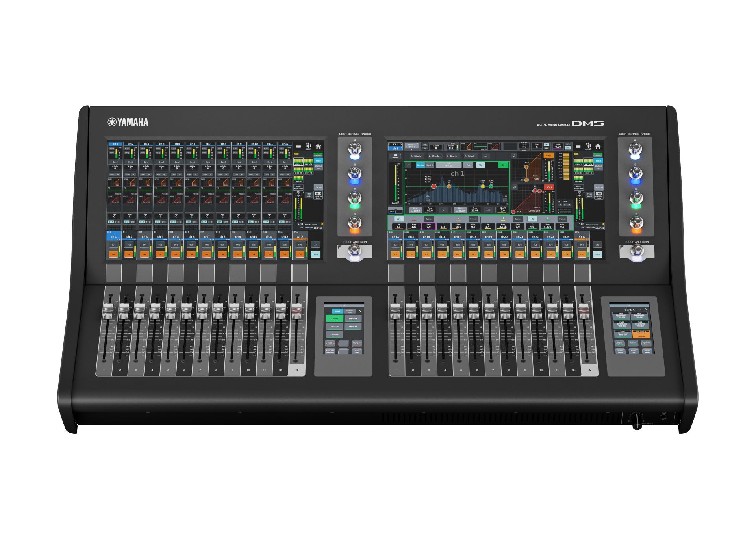Viewport: 756px width, 535px height.
Task: Select Input tab on the left touchscreen
Action: (318, 160)
